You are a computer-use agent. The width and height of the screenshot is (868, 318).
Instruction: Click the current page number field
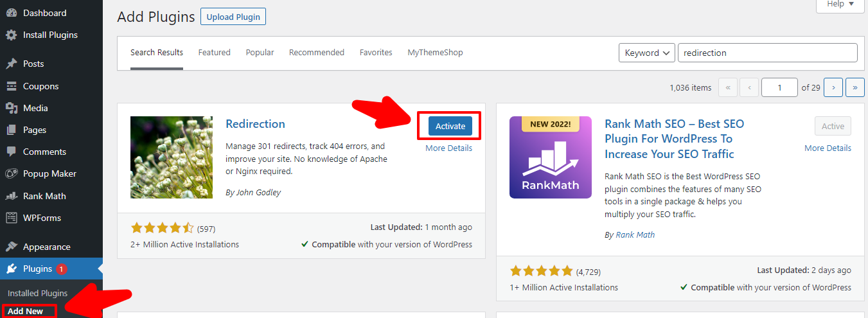(x=779, y=87)
